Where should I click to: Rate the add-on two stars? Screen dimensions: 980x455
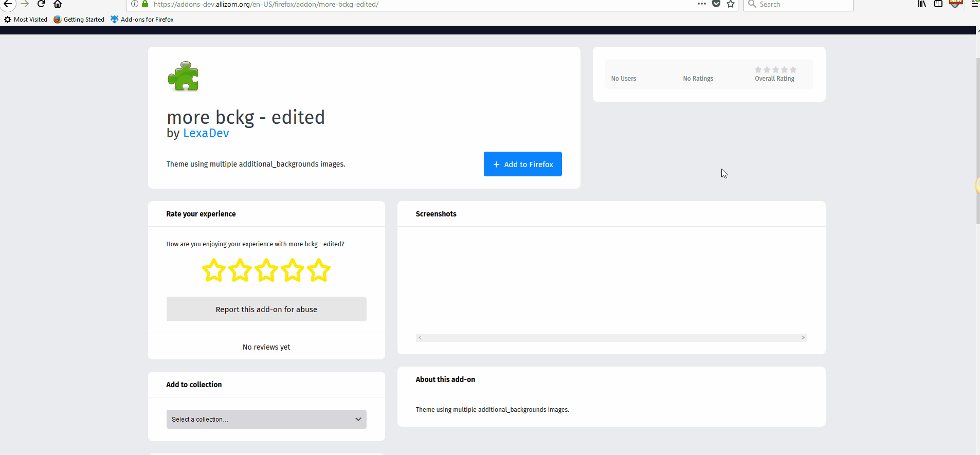(x=240, y=270)
